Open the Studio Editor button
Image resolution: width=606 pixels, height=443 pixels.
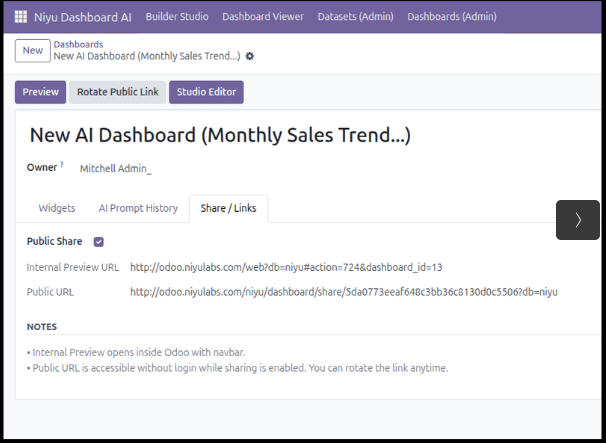point(206,92)
